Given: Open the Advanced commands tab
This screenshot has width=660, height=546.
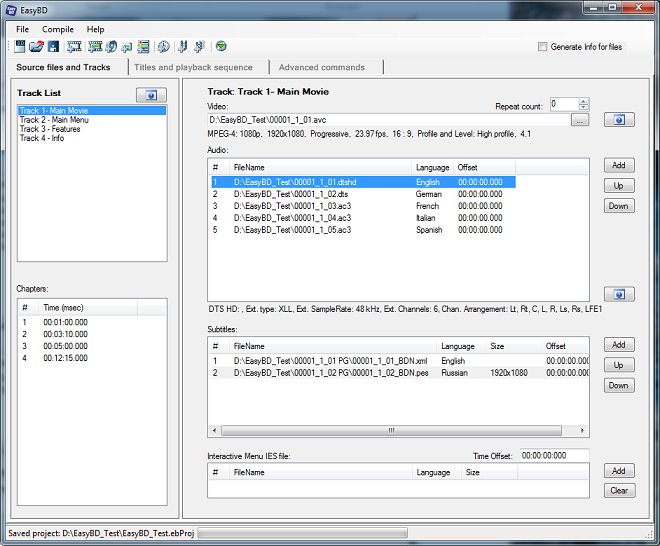Looking at the screenshot, I should (x=322, y=67).
